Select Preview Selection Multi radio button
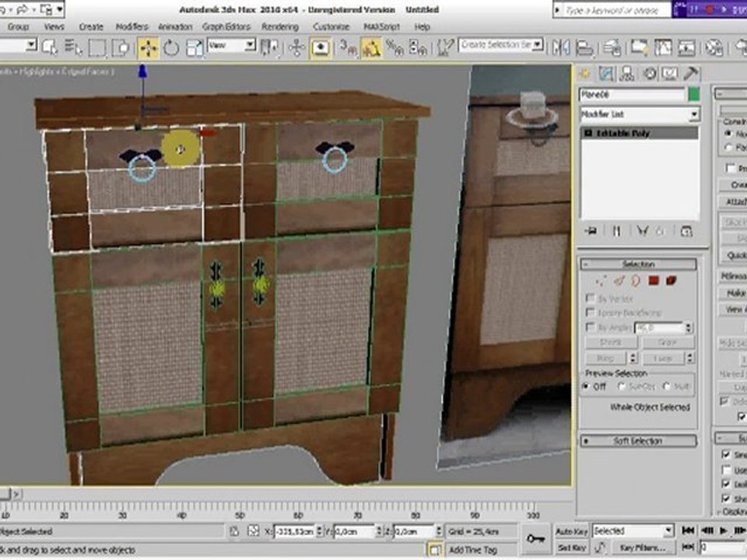 pos(667,387)
